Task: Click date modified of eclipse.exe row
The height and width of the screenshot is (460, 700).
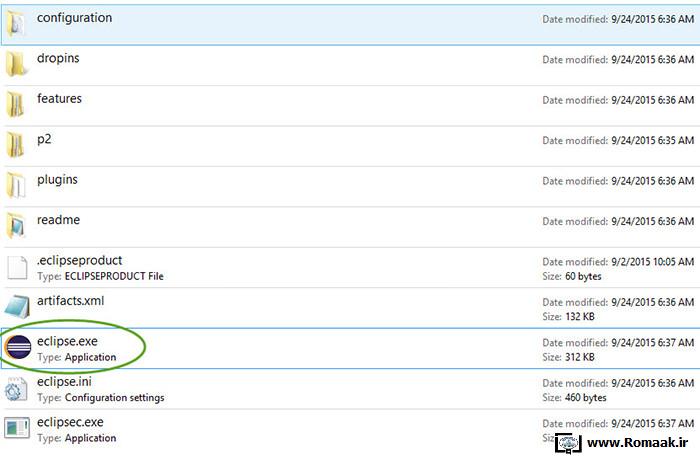Action: [x=618, y=343]
